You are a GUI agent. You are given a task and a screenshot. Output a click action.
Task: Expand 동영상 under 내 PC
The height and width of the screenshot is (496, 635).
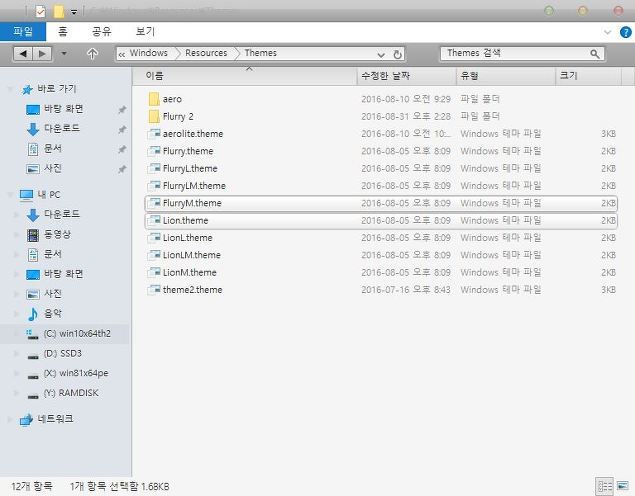(x=17, y=234)
